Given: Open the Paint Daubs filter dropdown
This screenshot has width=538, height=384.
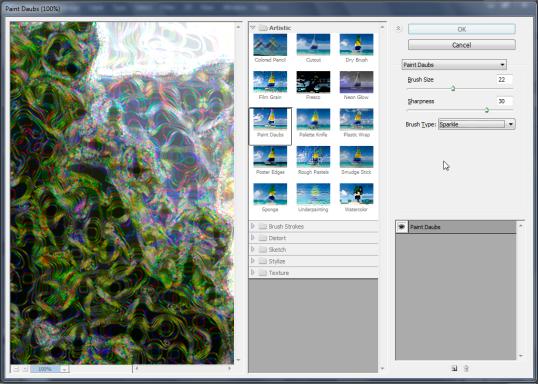Looking at the screenshot, I should 454,65.
